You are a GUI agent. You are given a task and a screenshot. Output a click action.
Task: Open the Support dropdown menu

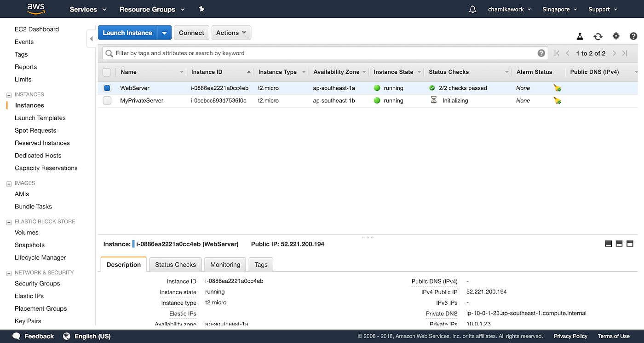point(603,9)
